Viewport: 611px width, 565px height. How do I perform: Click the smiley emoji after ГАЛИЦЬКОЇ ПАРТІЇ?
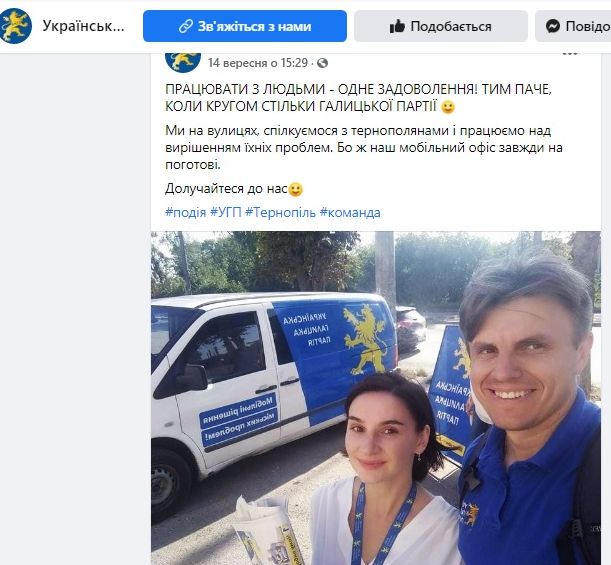point(448,107)
